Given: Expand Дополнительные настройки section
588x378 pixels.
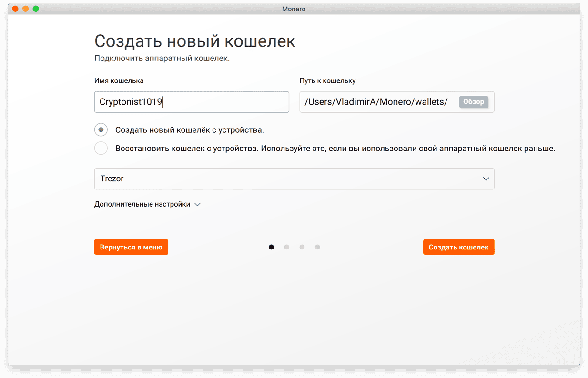Looking at the screenshot, I should tap(147, 204).
